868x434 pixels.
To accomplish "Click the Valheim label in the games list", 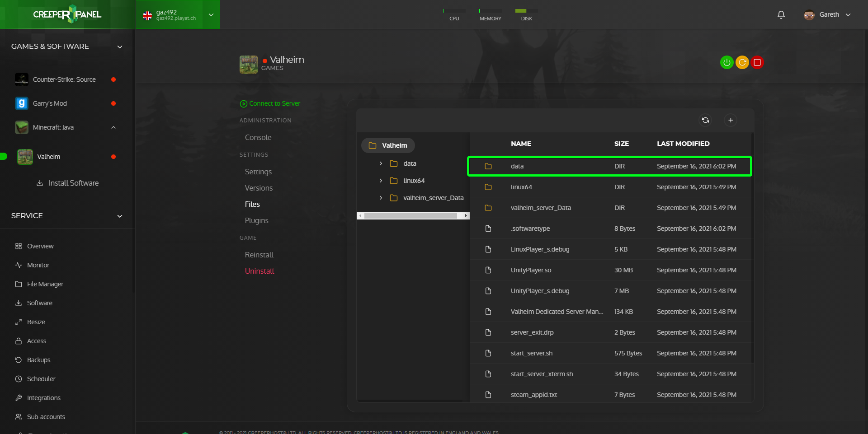I will 49,157.
